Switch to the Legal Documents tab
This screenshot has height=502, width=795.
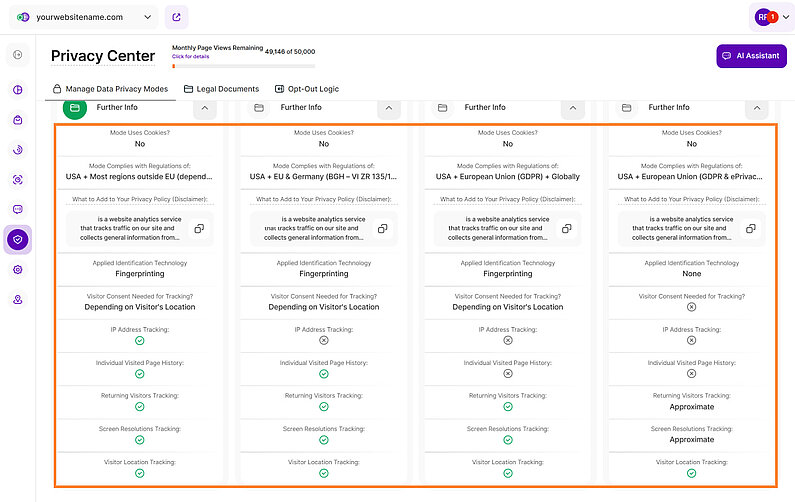point(221,89)
